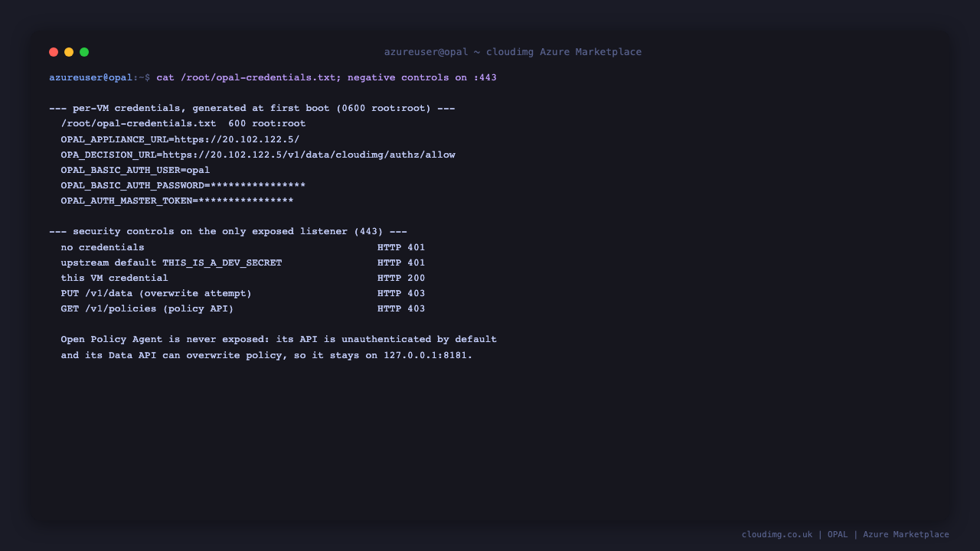Click HTTP 403 beside PUT /v1/data

(401, 293)
